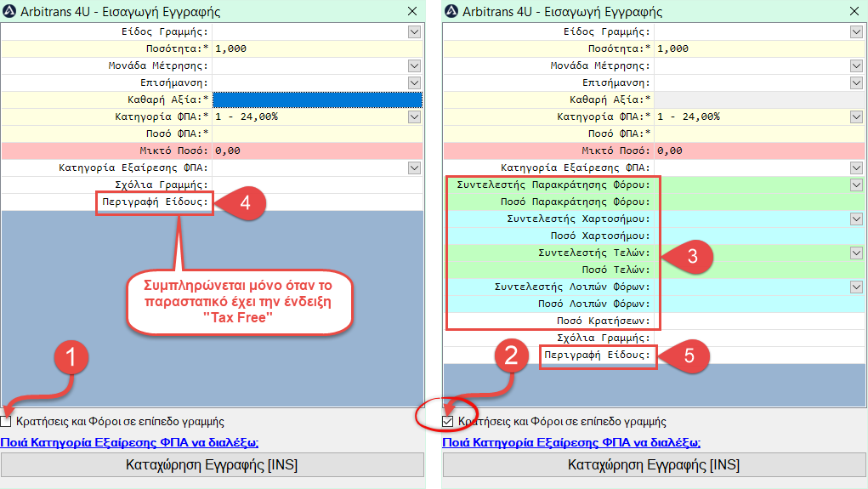Expand Συντελεστής Παρακράτησης Φόρου dropdown
This screenshot has width=868, height=489.
coord(856,185)
